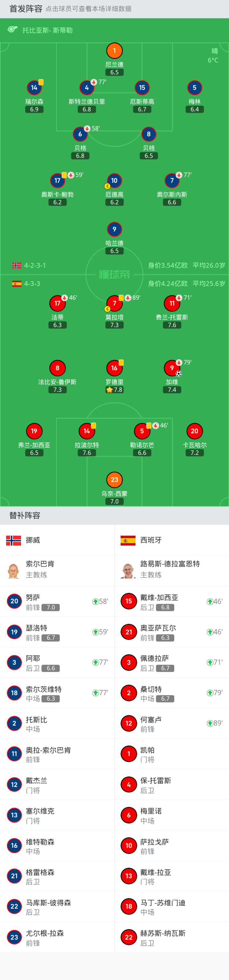The width and height of the screenshot is (229, 980).
Task: Tap Norway goalkeeper number 1 尼兰德
Action: (x=114, y=51)
